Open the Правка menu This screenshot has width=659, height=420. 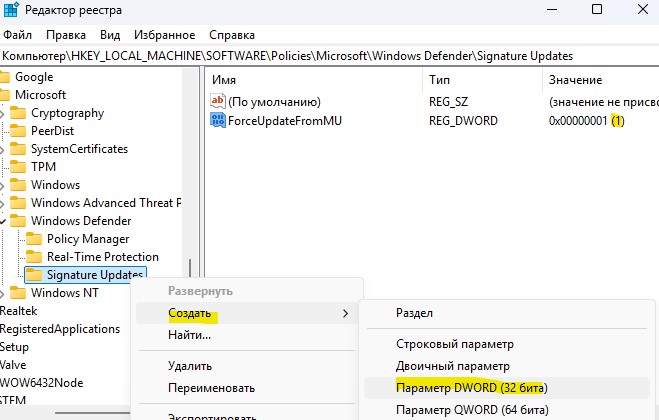[66, 35]
